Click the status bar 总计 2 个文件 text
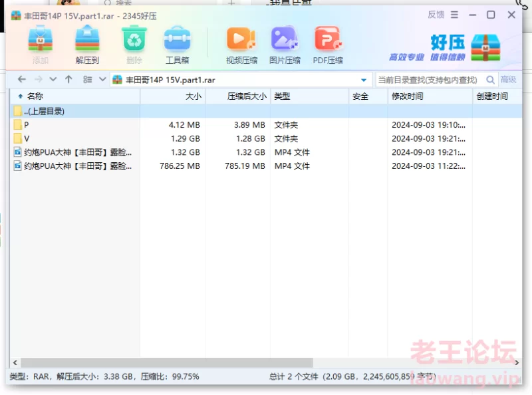The width and height of the screenshot is (532, 395). [294, 376]
